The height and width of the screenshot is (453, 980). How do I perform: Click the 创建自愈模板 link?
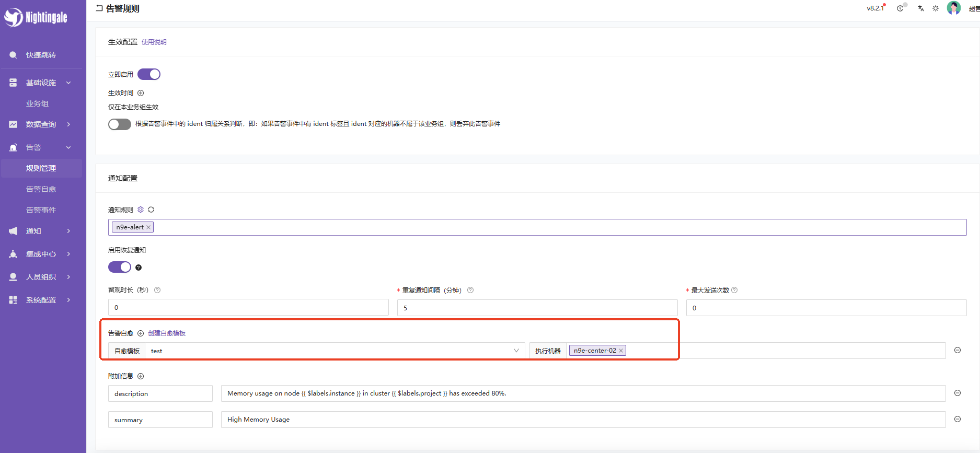click(x=167, y=333)
